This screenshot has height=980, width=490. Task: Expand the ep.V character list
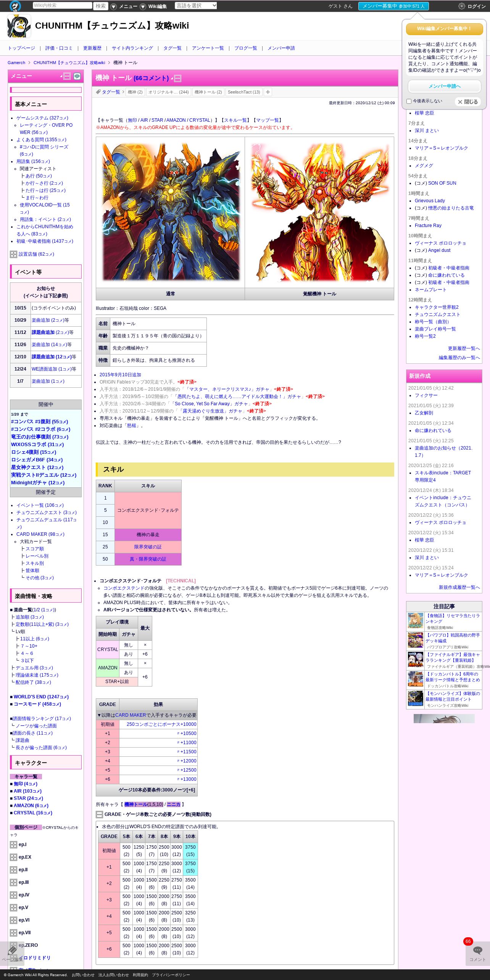pyautogui.click(x=13, y=907)
